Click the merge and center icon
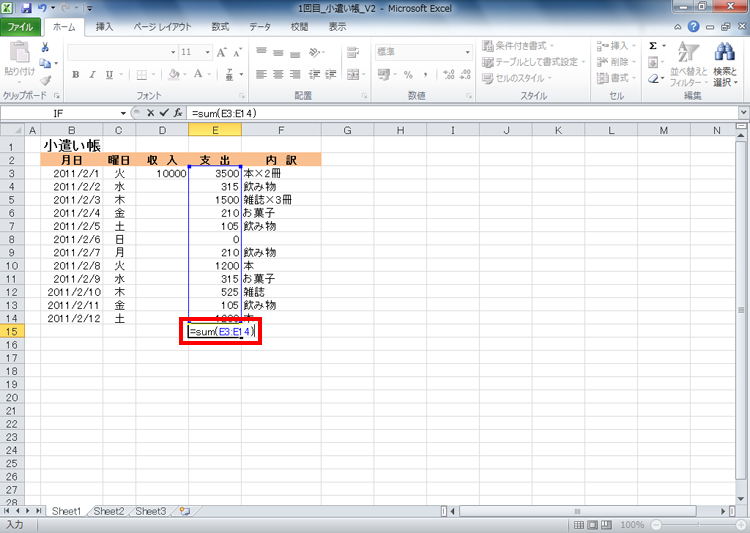Image resolution: width=750 pixels, height=533 pixels. click(353, 75)
